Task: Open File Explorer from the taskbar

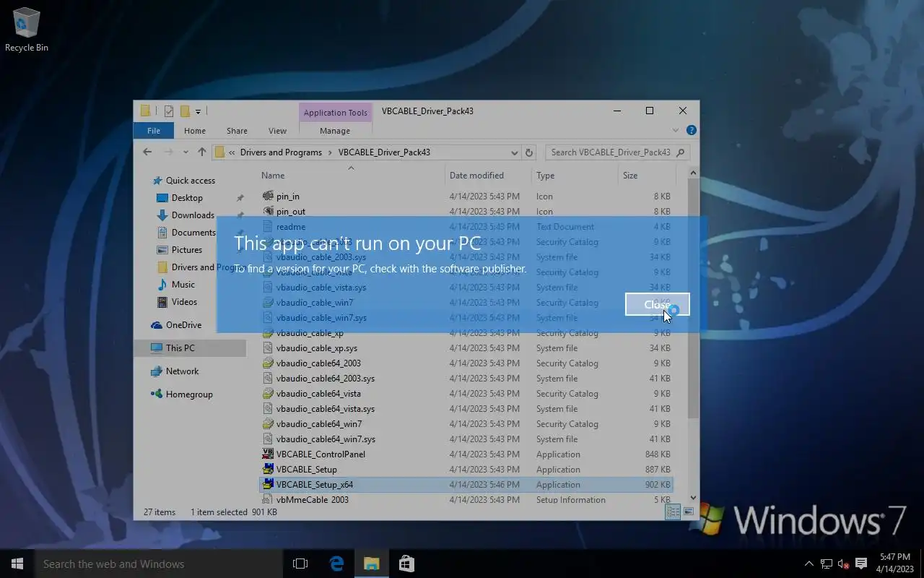Action: (x=371, y=564)
